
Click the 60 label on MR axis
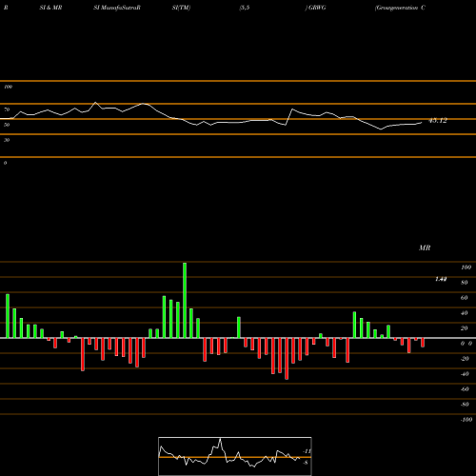(x=465, y=298)
